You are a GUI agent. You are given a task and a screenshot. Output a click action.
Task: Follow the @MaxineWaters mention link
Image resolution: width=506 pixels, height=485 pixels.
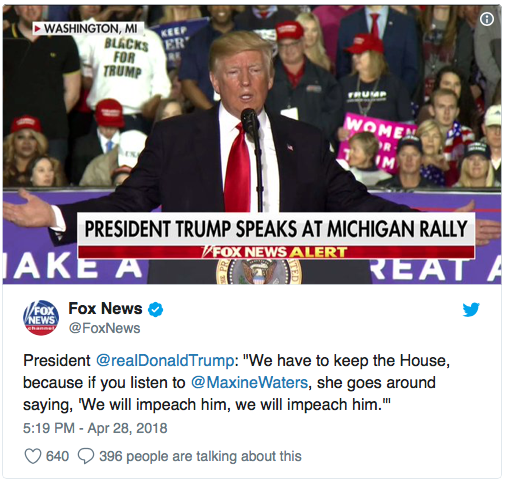pos(249,383)
